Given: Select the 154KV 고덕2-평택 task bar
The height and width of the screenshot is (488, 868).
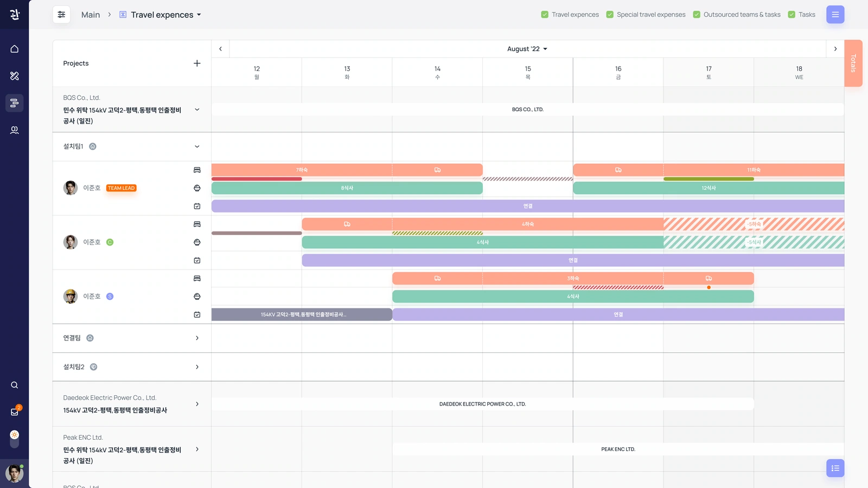Looking at the screenshot, I should click(x=302, y=314).
